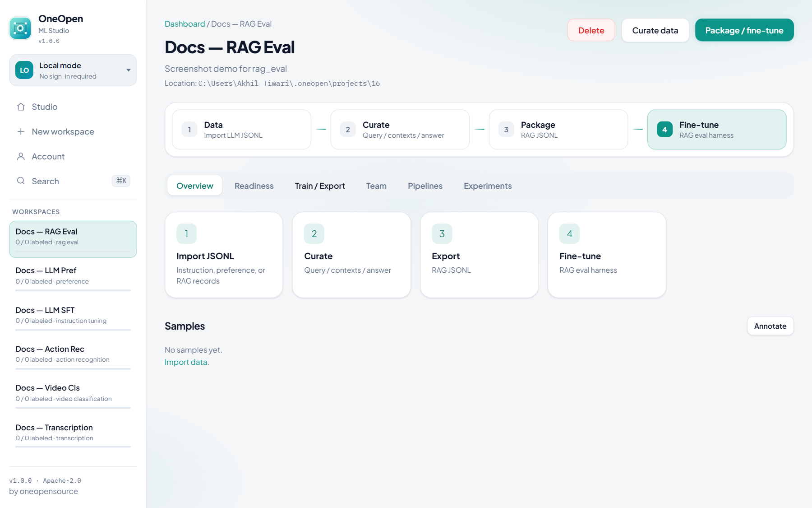Click the step 4 Fine-tune number badge
The height and width of the screenshot is (508, 812).
coord(664,130)
